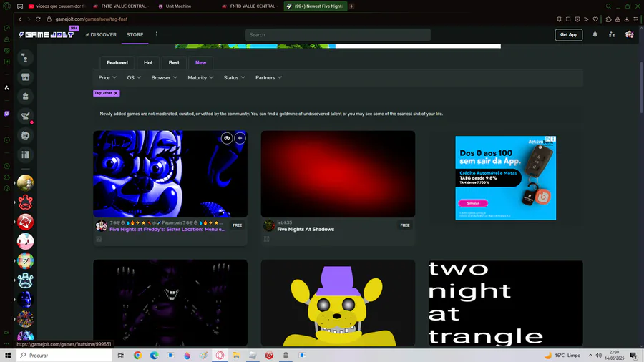The width and height of the screenshot is (644, 362).
Task: Go back with the browser back arrow
Action: 20,19
